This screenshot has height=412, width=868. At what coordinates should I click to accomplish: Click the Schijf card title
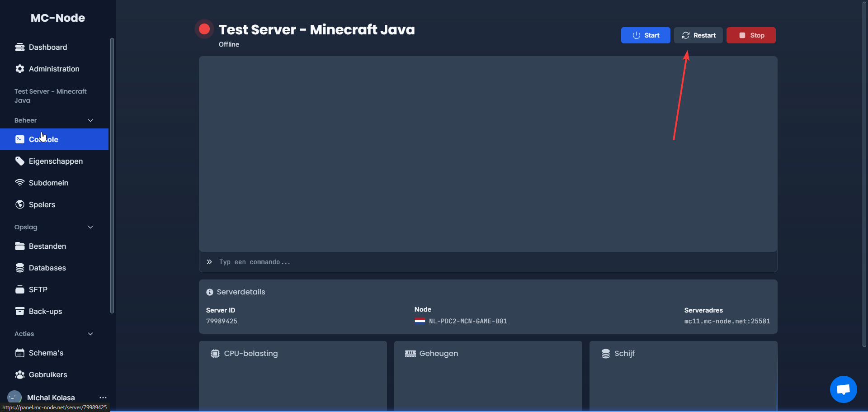tap(624, 354)
